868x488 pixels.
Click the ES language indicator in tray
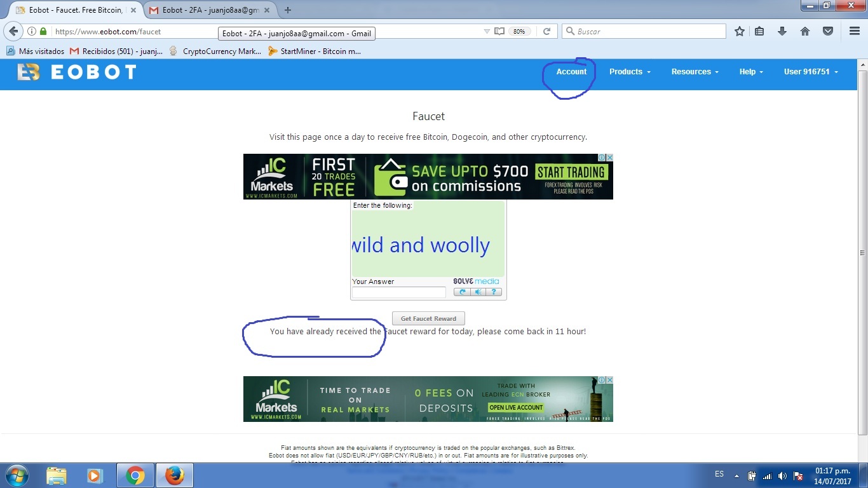click(x=719, y=474)
